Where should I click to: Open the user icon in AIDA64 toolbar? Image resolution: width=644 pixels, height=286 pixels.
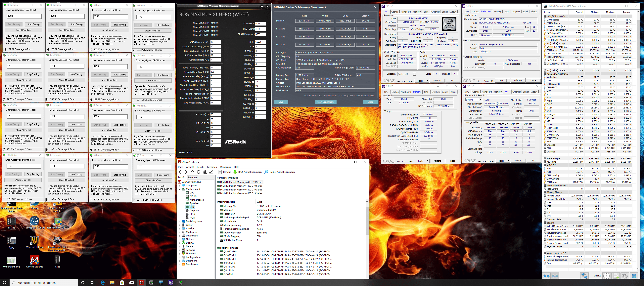click(205, 172)
